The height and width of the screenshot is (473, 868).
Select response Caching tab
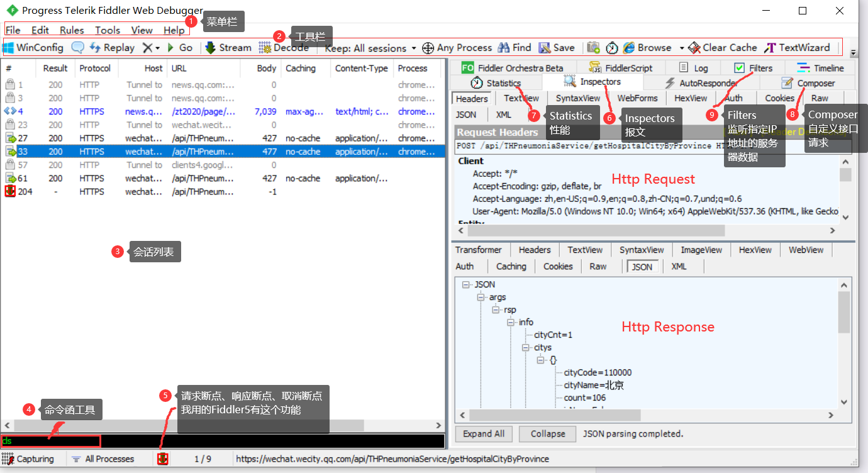(x=511, y=266)
